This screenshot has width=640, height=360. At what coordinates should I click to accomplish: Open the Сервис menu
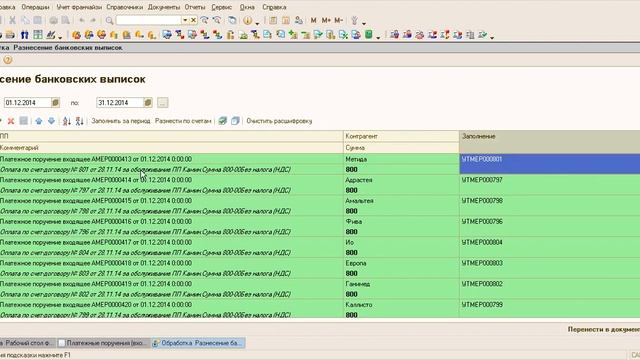pyautogui.click(x=222, y=7)
